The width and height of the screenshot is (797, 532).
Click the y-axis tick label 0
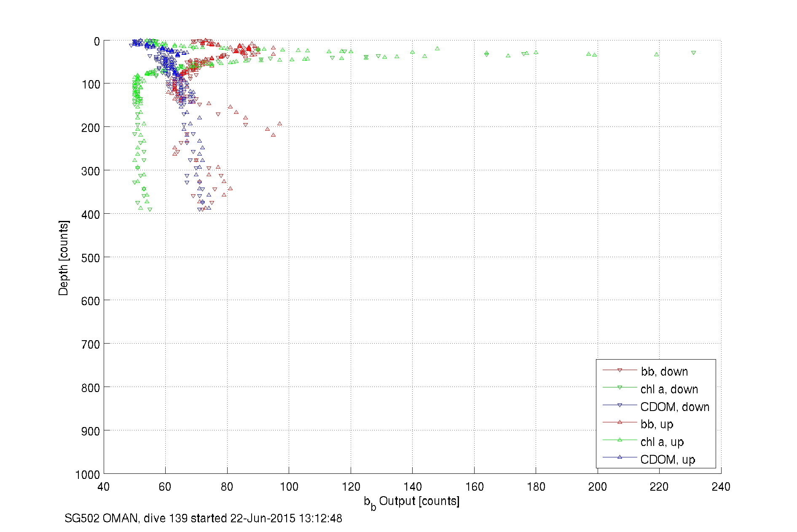[97, 41]
